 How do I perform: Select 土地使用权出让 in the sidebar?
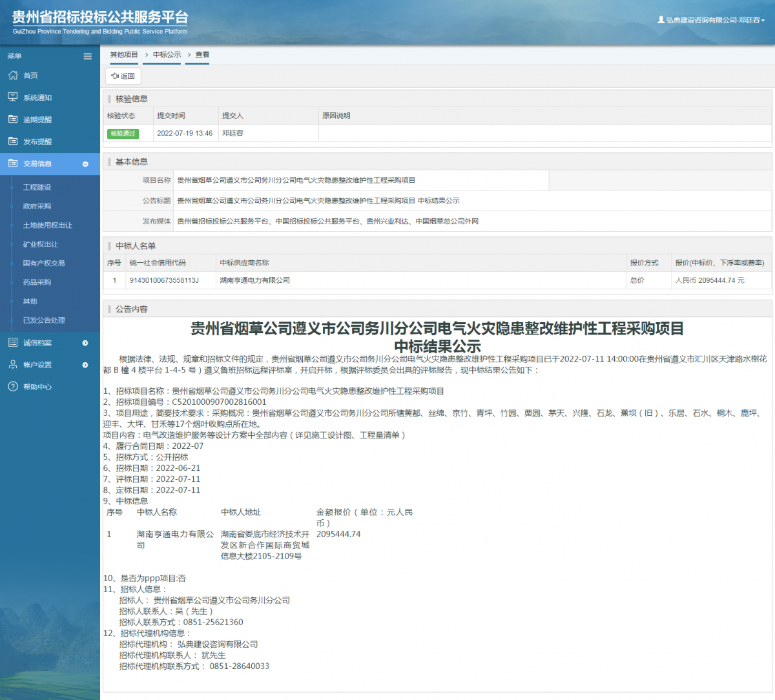(x=47, y=225)
